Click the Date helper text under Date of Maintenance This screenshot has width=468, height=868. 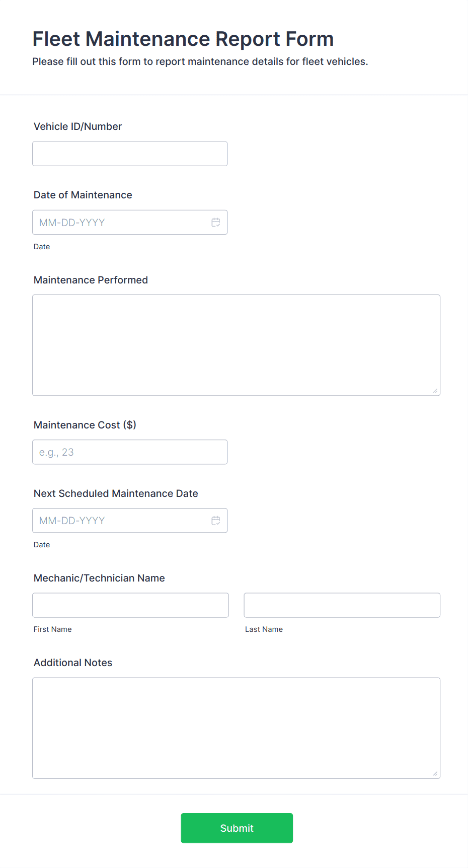point(42,247)
